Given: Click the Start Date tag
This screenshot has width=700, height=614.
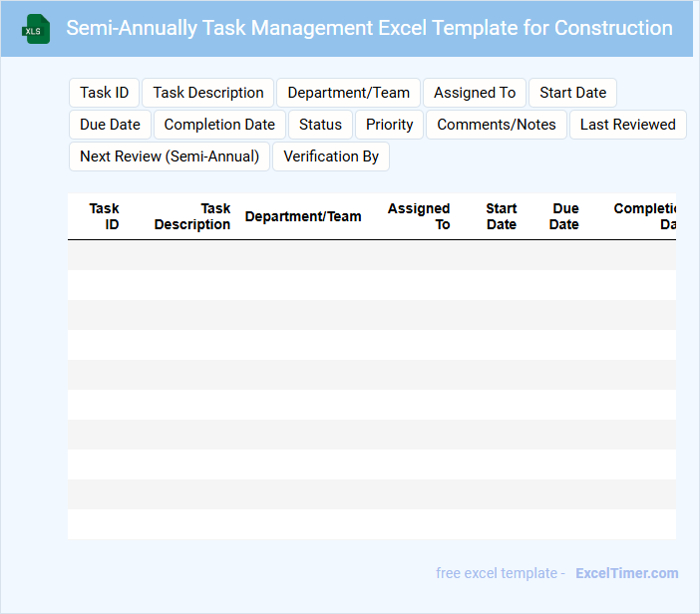Looking at the screenshot, I should 573,93.
